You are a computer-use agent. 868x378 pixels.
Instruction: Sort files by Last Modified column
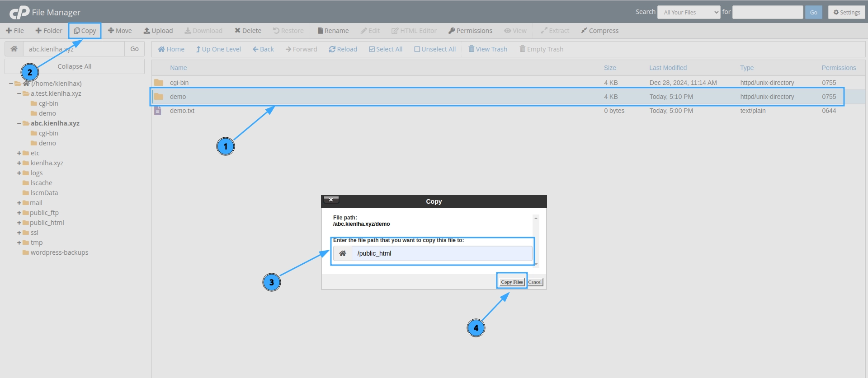pos(668,68)
